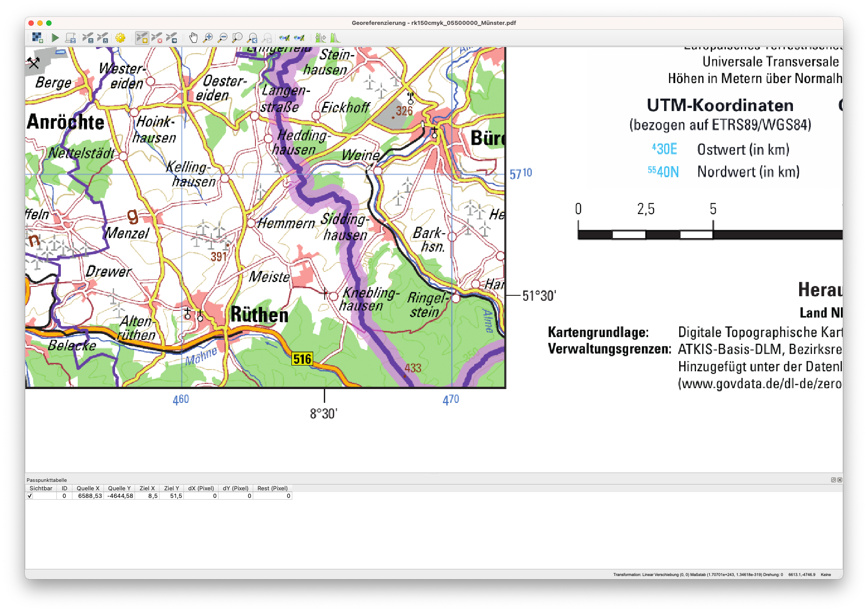This screenshot has height=612, width=868.
Task: Sort by Quelle Y column header
Action: click(119, 488)
